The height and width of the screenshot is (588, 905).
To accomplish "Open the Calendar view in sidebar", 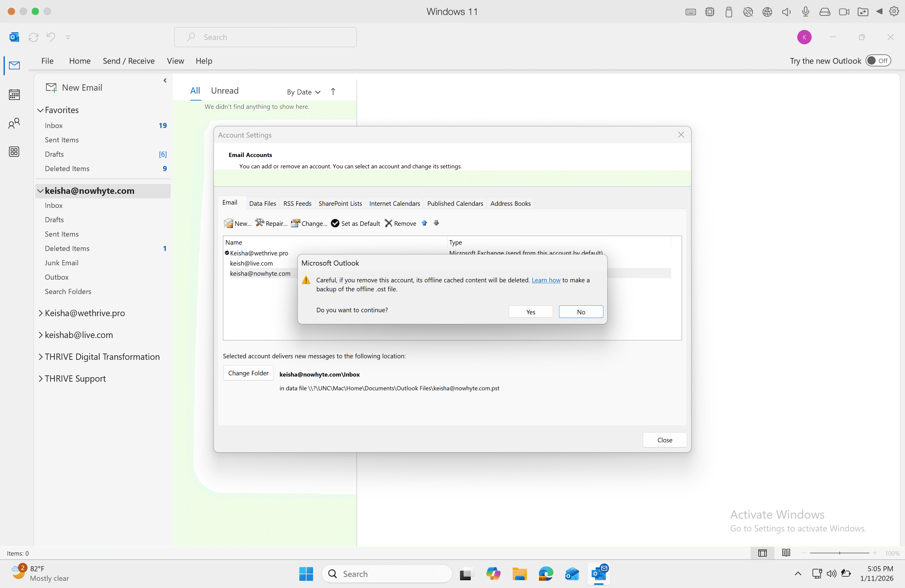I will (x=14, y=94).
